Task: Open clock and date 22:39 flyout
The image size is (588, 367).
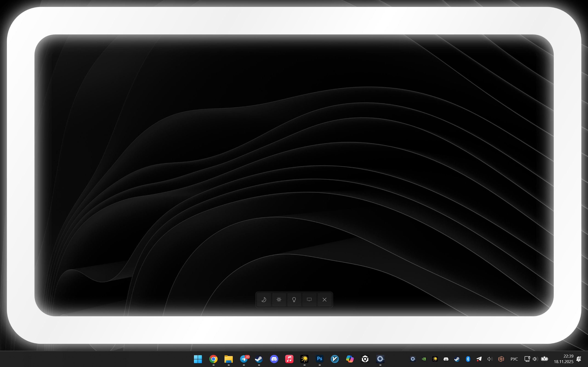Action: tap(563, 359)
